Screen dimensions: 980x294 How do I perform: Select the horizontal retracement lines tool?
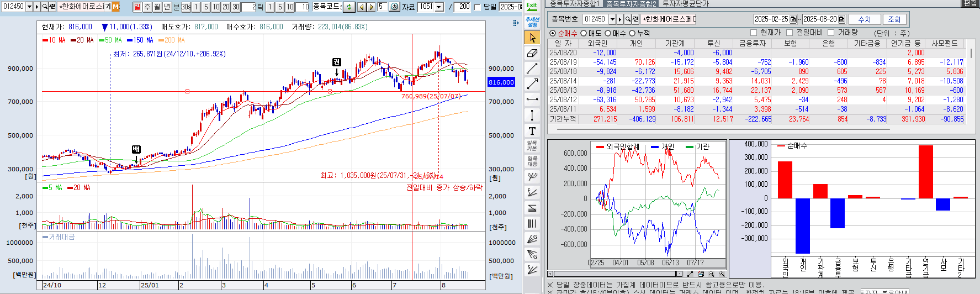click(x=532, y=208)
